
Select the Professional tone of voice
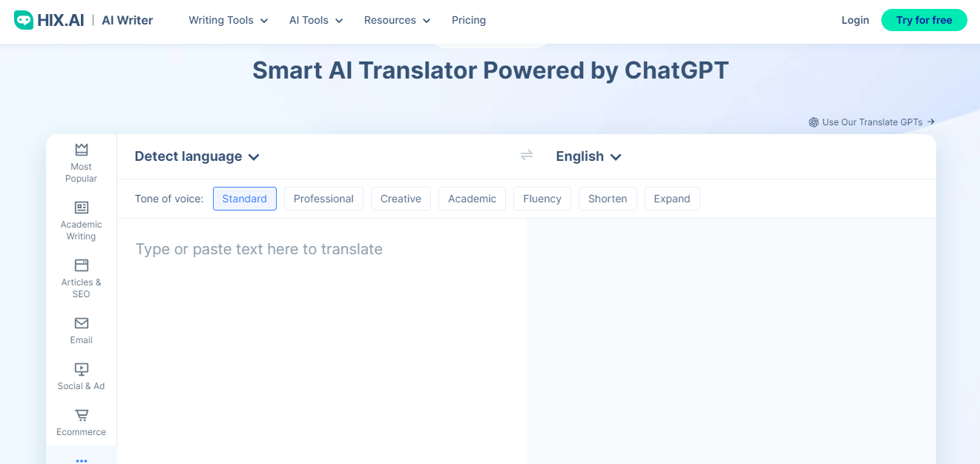pos(323,199)
